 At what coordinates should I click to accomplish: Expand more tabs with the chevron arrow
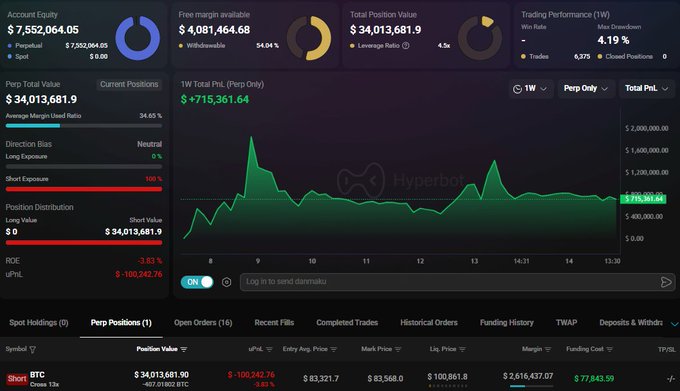click(674, 324)
